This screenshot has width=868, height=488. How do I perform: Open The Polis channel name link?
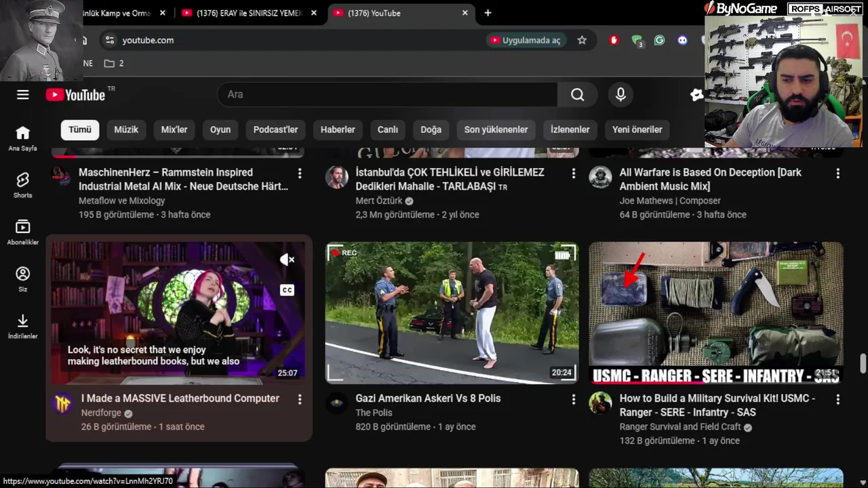pos(374,413)
